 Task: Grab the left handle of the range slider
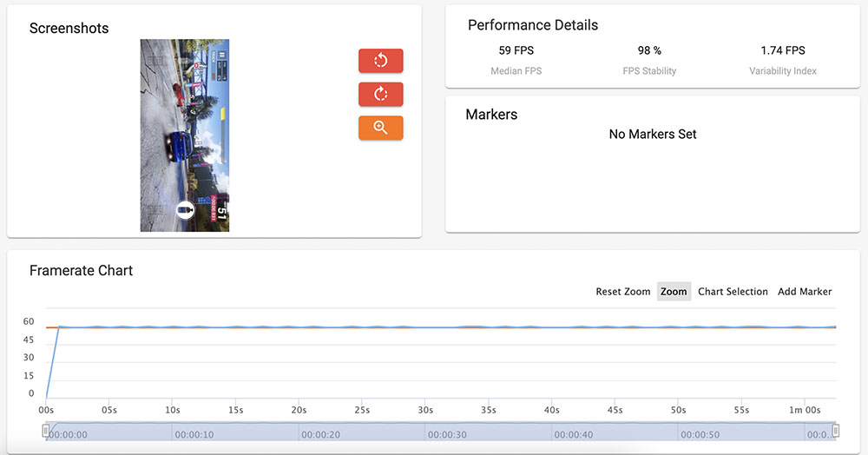tap(46, 431)
